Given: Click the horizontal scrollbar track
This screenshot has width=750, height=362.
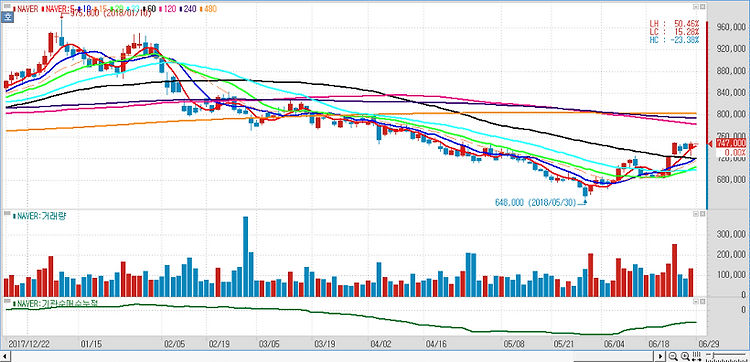Looking at the screenshot, I should click(x=333, y=357).
